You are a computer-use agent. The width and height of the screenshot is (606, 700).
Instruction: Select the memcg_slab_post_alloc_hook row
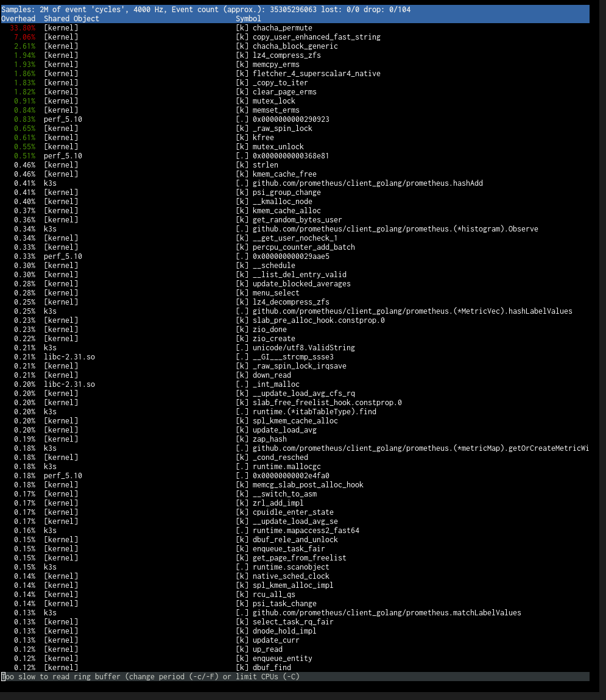tap(295, 486)
